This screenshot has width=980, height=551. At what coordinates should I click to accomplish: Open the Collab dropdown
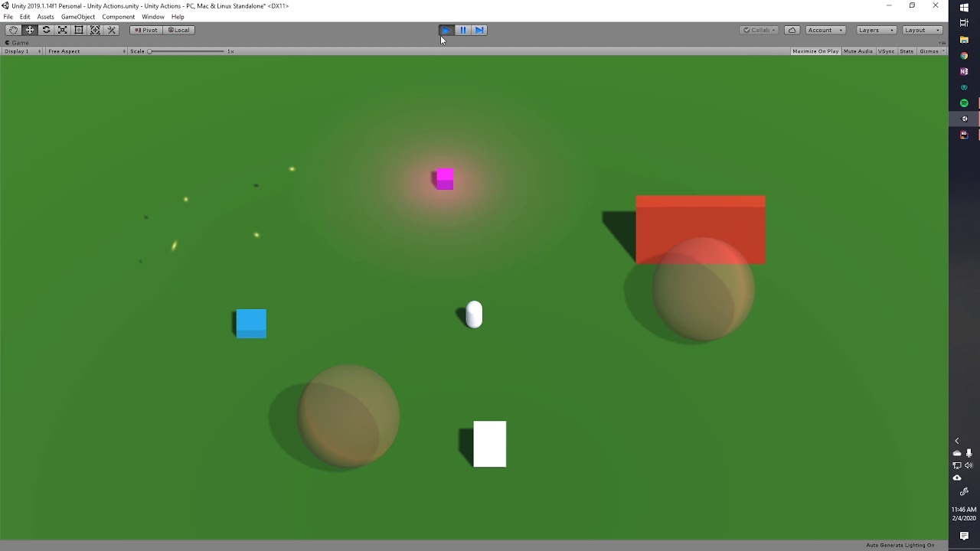coord(759,30)
